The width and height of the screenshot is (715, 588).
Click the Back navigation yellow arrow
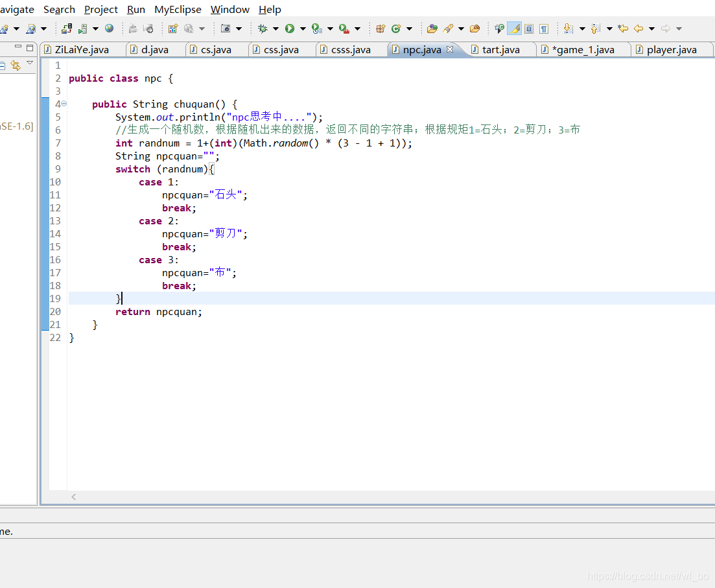coord(639,29)
